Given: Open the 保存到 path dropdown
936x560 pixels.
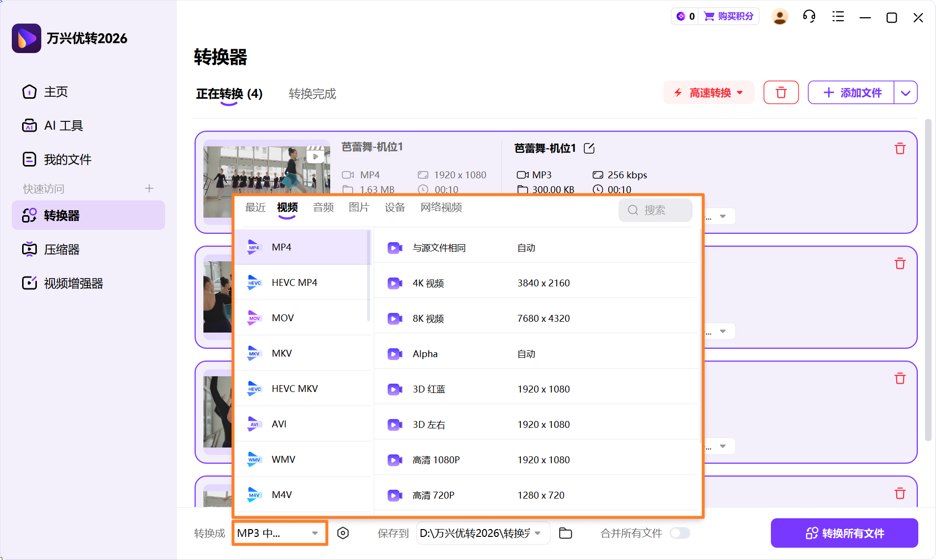Looking at the screenshot, I should pyautogui.click(x=538, y=533).
